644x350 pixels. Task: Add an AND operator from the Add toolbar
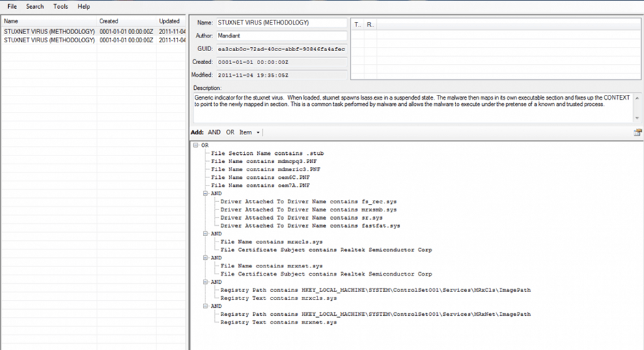click(214, 132)
